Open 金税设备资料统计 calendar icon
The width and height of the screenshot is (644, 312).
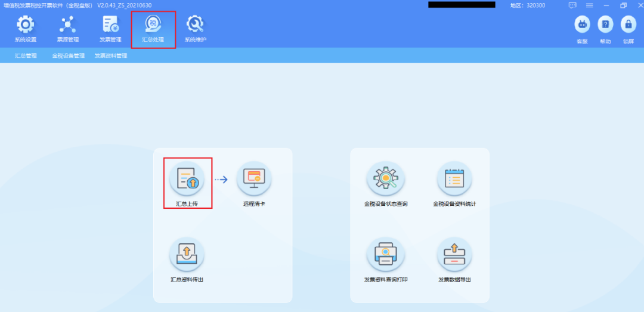pos(454,178)
